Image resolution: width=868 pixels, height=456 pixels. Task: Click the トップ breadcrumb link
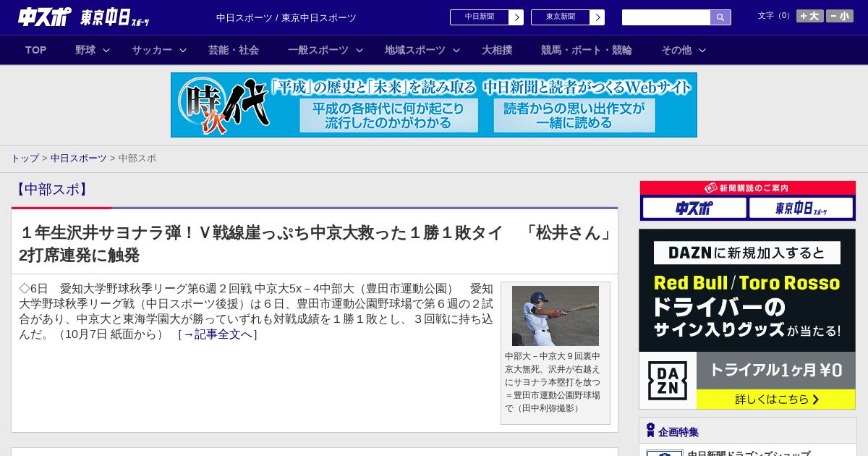(25, 158)
